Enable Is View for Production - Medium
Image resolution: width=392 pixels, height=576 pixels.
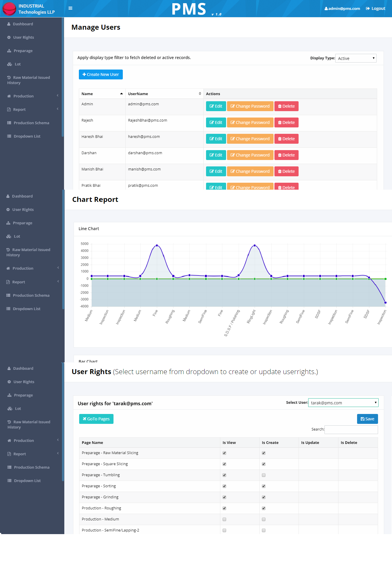pos(224,519)
